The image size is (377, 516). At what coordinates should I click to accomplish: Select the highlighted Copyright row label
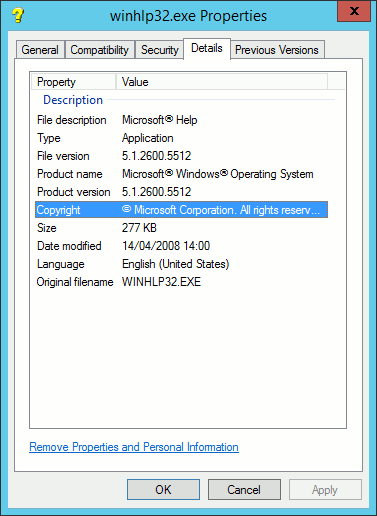click(58, 210)
